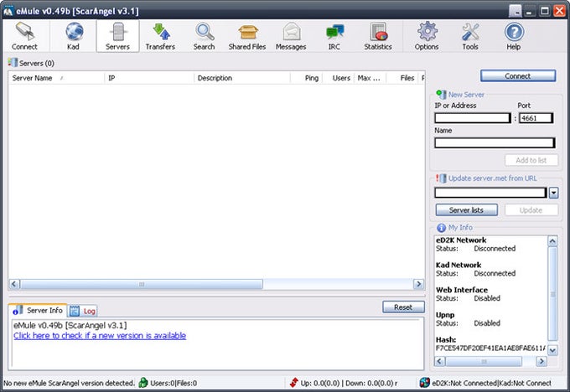Click the Add to list button

coord(531,160)
